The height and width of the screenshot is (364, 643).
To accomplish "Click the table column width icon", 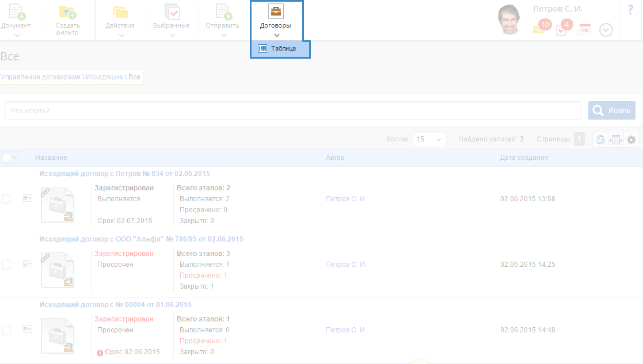I will [x=616, y=140].
